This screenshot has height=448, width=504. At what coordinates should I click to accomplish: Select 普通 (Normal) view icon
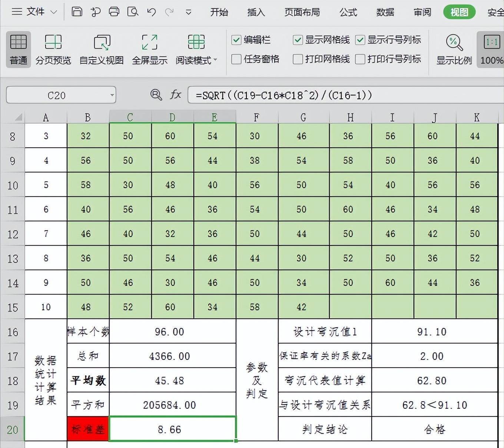[18, 49]
